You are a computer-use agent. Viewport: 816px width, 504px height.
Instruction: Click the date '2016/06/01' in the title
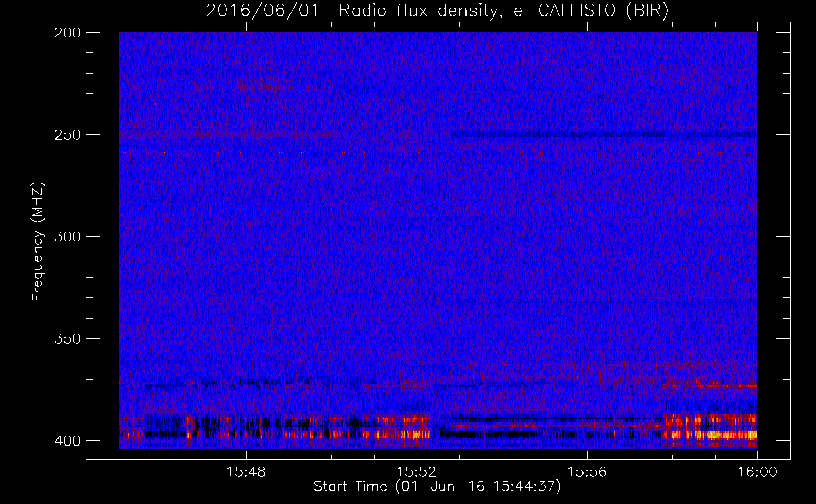pyautogui.click(x=263, y=10)
